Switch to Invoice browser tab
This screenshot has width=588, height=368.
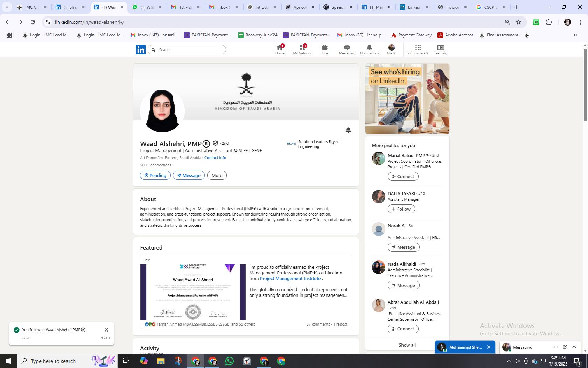(453, 7)
